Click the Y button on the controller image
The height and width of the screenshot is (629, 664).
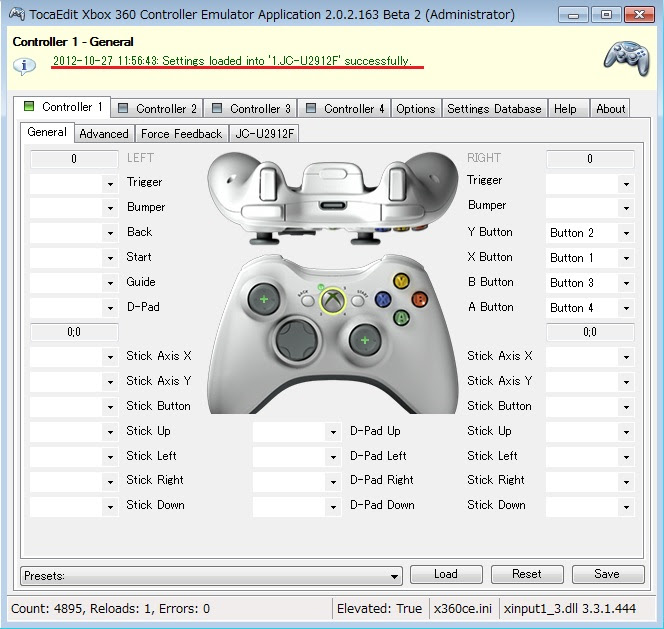click(401, 280)
